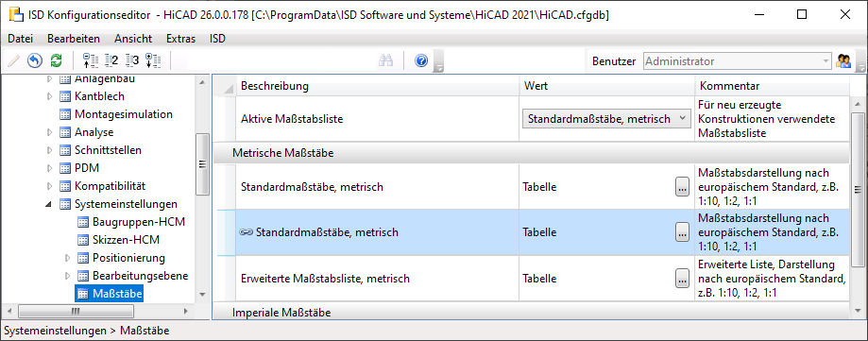This screenshot has width=868, height=341.
Task: Expand the Bearbeitungsebene tree node
Action: click(68, 276)
